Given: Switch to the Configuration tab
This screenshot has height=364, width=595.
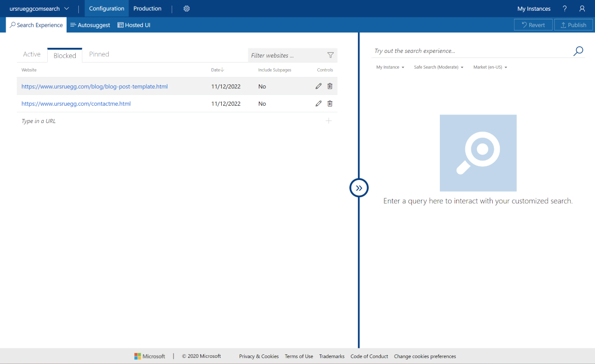Looking at the screenshot, I should coord(107,8).
